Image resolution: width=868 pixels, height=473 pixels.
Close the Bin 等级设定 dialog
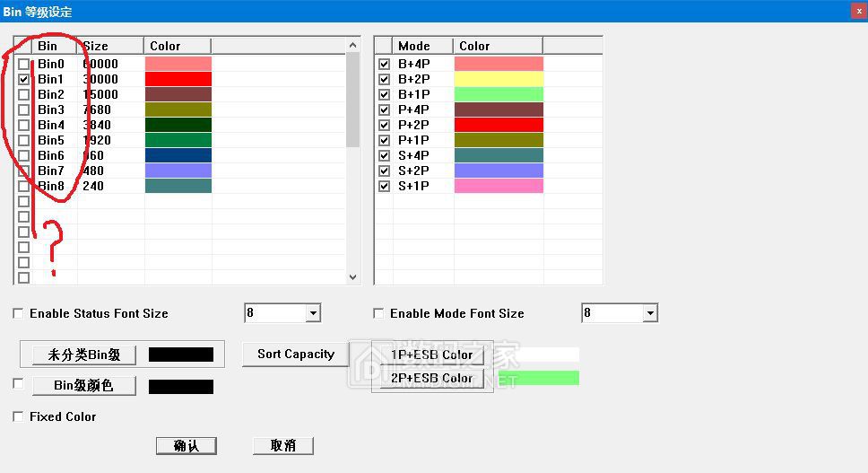[858, 10]
